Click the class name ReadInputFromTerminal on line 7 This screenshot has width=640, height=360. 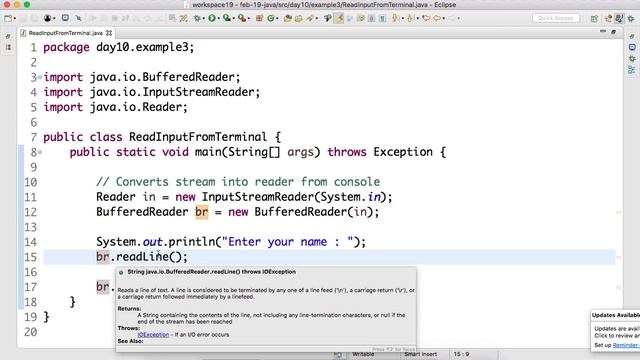coord(198,137)
